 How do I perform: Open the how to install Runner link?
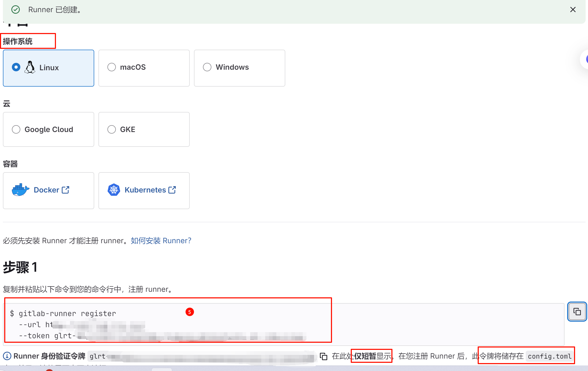[x=161, y=241]
